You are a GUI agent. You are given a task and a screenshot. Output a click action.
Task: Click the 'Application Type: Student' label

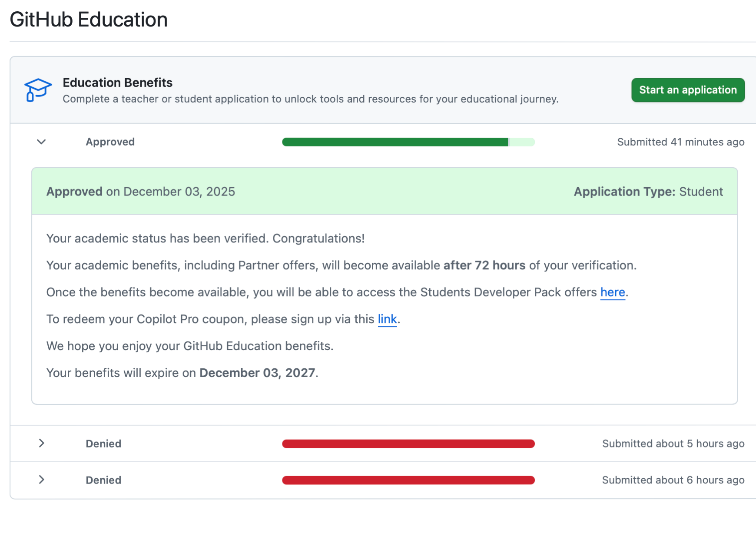(x=648, y=192)
